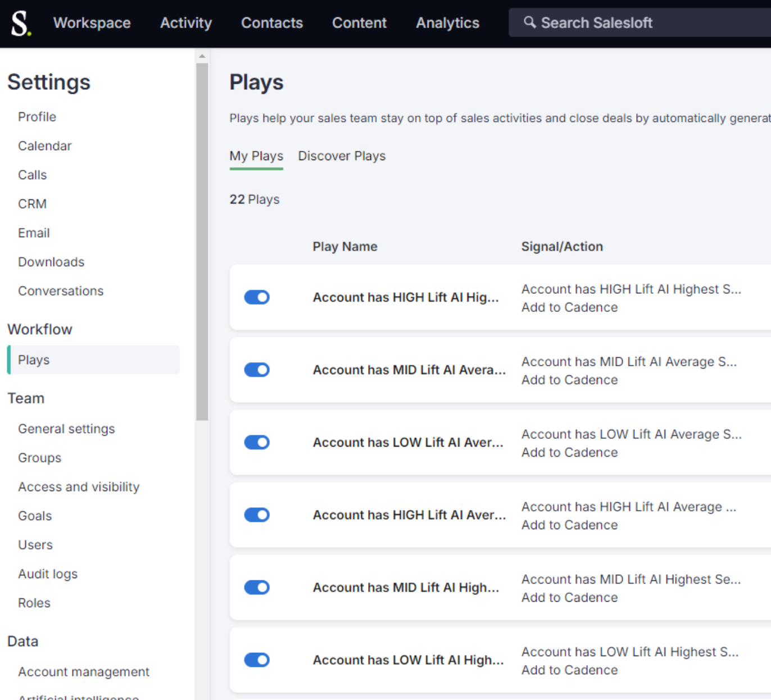Open Profile settings in the sidebar

tap(37, 117)
